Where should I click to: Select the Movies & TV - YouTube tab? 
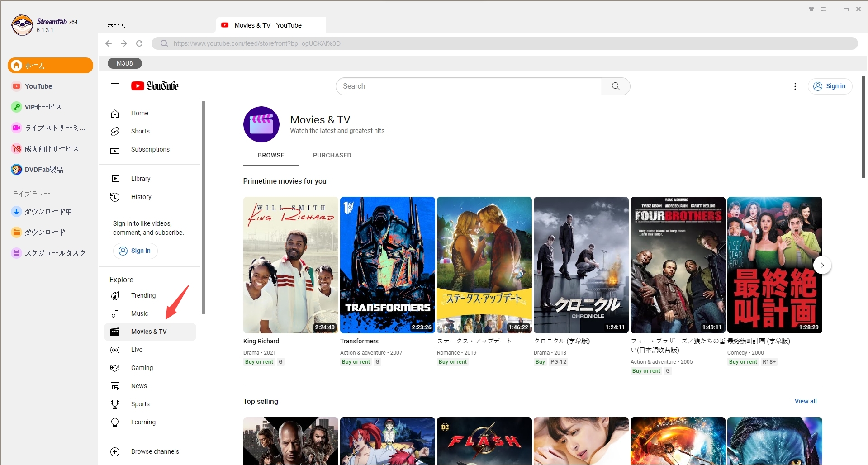click(270, 25)
